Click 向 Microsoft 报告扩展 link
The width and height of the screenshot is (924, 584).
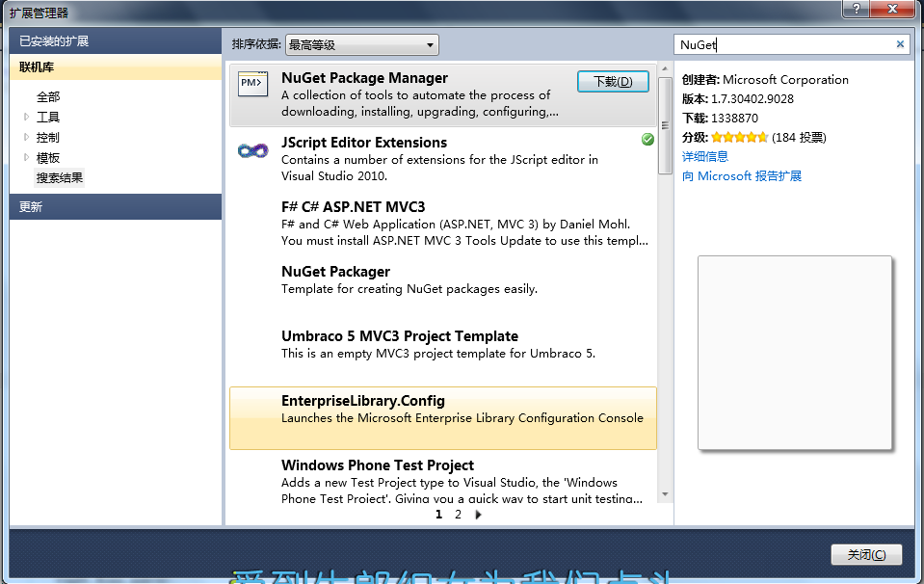tap(742, 176)
